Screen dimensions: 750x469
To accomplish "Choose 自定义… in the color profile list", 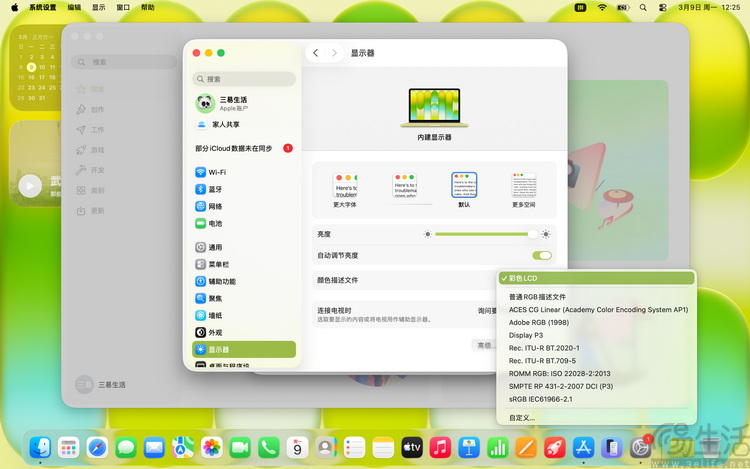I will 596,418.
